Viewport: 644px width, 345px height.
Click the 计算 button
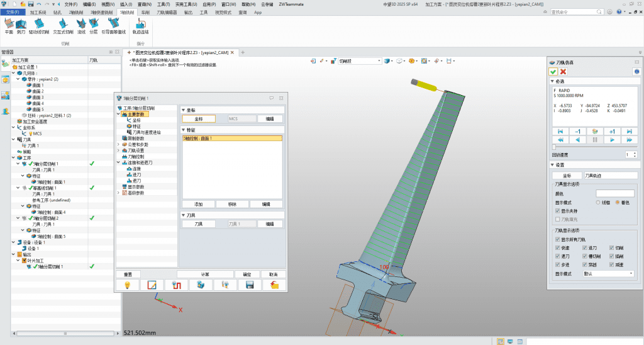pyautogui.click(x=204, y=274)
